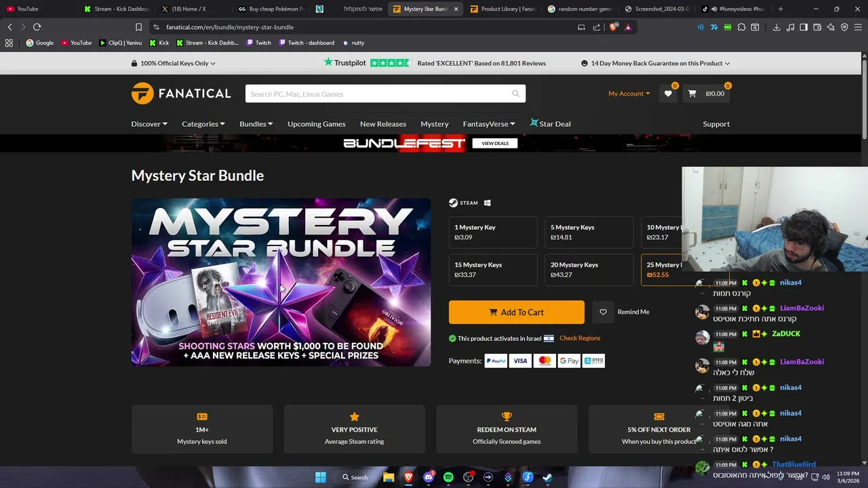Click the Remind Me link
The width and height of the screenshot is (868, 488).
pos(633,312)
